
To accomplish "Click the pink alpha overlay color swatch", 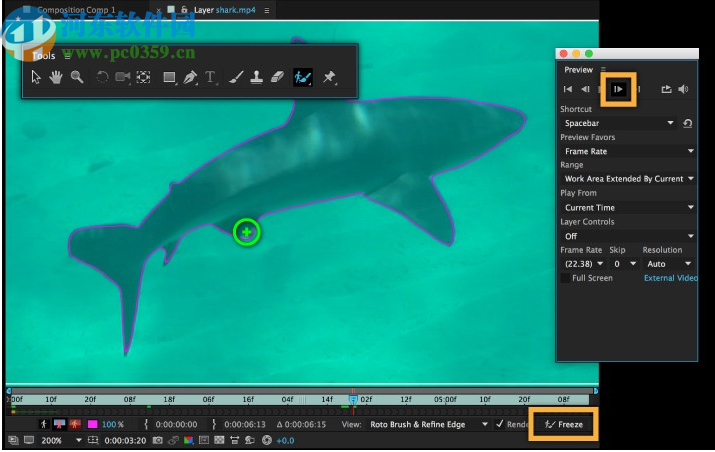I will (92, 424).
